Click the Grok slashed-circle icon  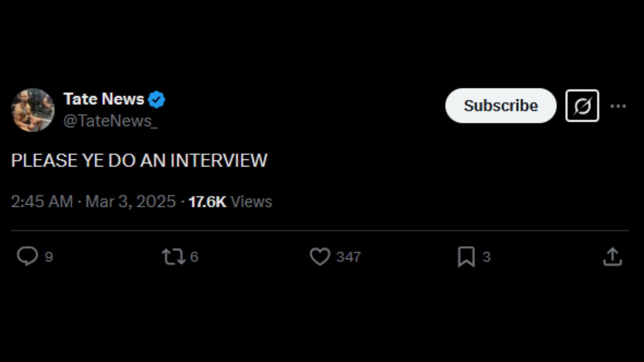click(582, 106)
